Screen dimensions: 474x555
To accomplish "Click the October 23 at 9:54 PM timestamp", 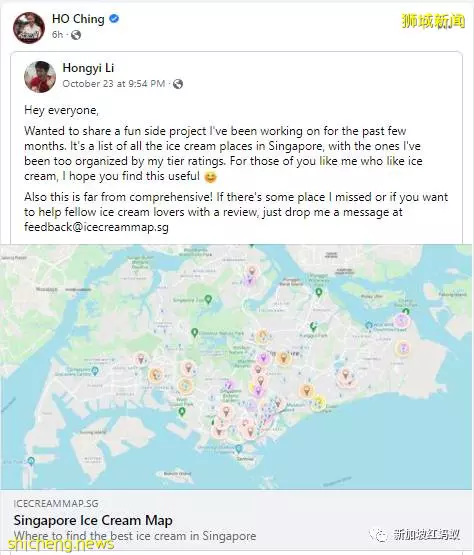I will (114, 84).
